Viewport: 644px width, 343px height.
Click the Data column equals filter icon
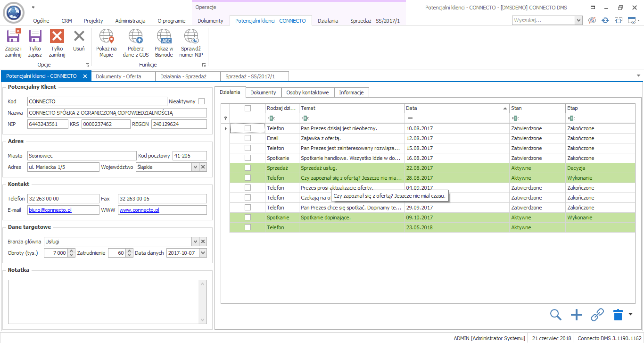tap(410, 118)
